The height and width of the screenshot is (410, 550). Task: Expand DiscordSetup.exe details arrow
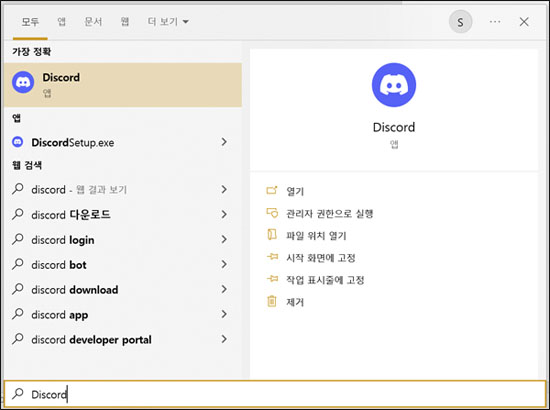click(x=224, y=142)
